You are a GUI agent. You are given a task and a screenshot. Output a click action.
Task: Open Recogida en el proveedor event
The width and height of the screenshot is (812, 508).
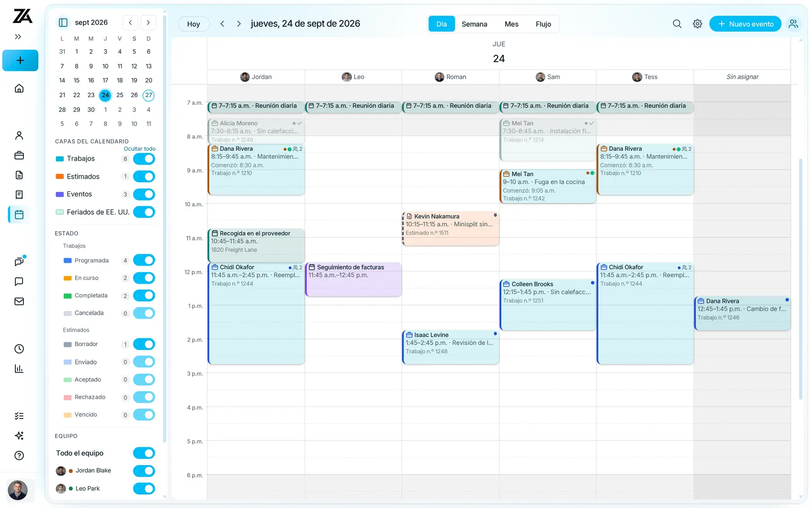click(x=256, y=245)
